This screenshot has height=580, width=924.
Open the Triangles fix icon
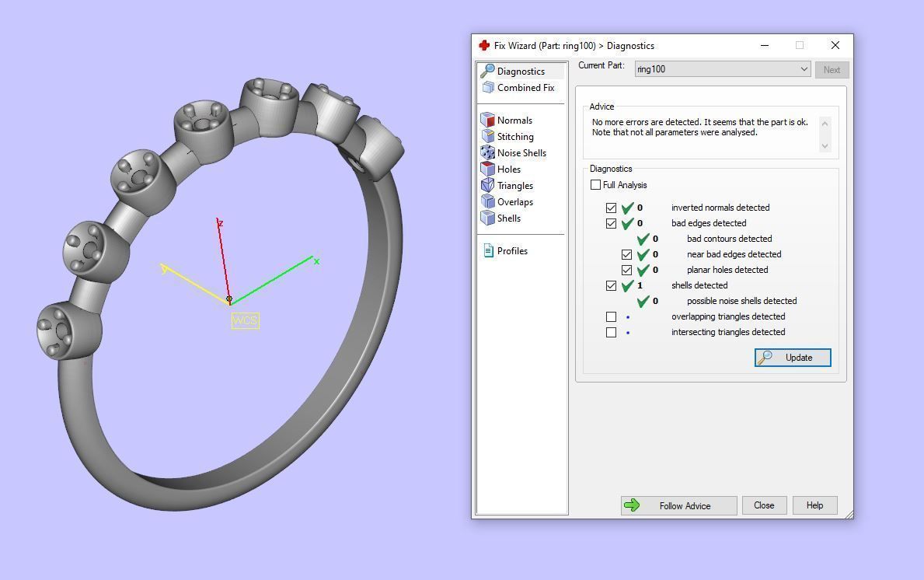(488, 186)
